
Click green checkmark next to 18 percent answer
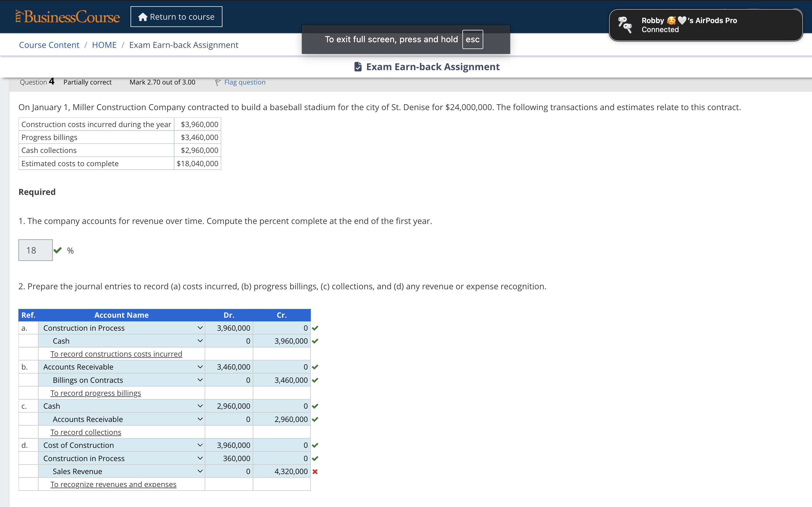(x=58, y=250)
